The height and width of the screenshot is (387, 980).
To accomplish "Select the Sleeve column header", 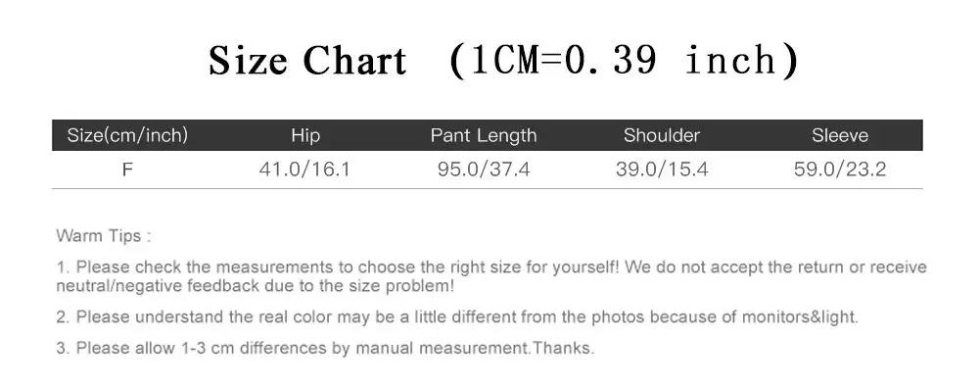I will coord(840,135).
